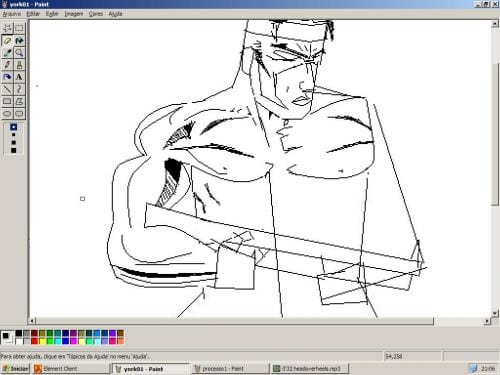This screenshot has height=375, width=500.
Task: Choose the straight Line tool
Action: [x=7, y=89]
